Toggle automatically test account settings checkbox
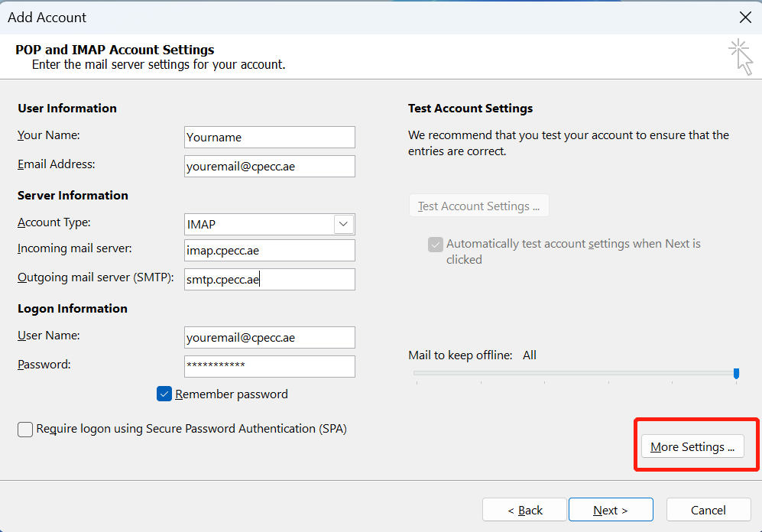 tap(436, 245)
